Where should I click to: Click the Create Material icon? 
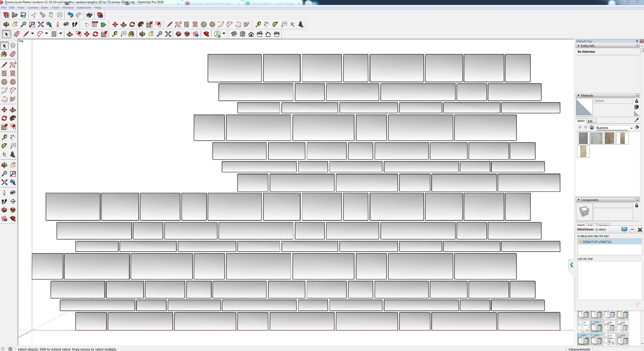pyautogui.click(x=636, y=107)
